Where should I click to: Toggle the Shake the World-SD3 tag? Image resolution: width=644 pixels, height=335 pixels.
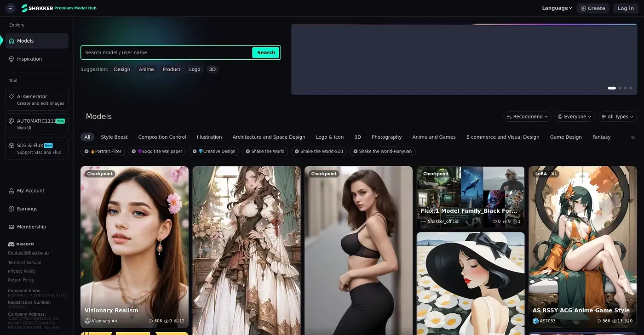319,151
